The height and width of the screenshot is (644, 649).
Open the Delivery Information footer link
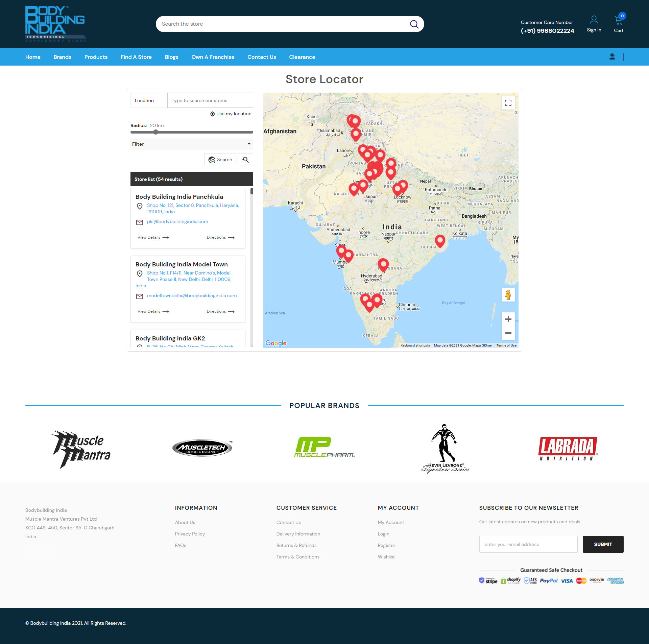coord(298,534)
